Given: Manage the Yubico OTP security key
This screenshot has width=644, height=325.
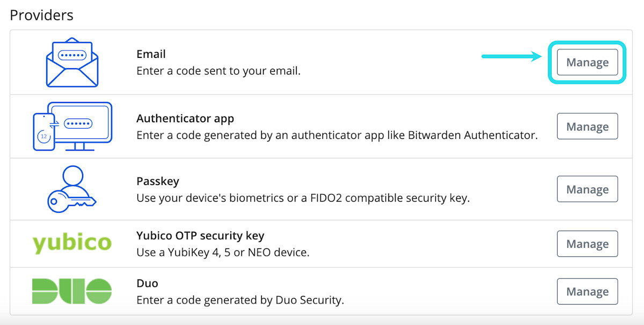Looking at the screenshot, I should (587, 244).
